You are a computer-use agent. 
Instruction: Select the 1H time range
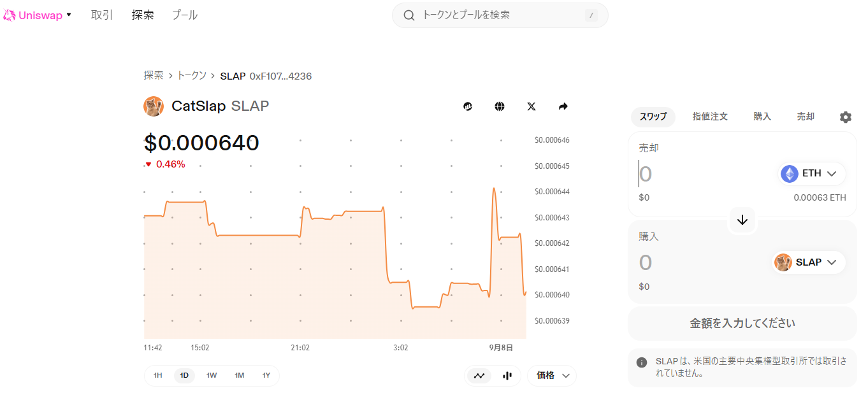point(157,376)
